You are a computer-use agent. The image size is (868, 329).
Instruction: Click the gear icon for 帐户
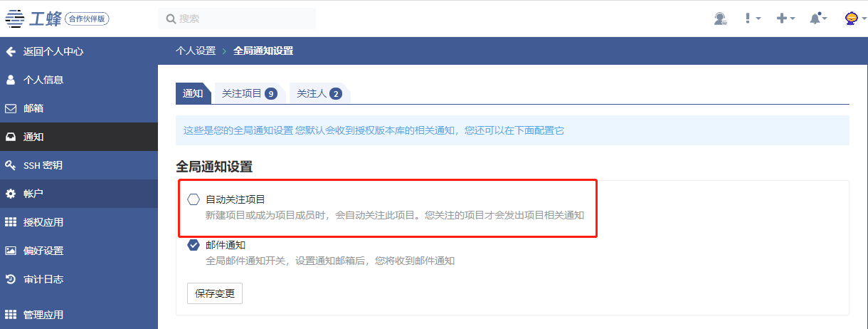coord(11,194)
